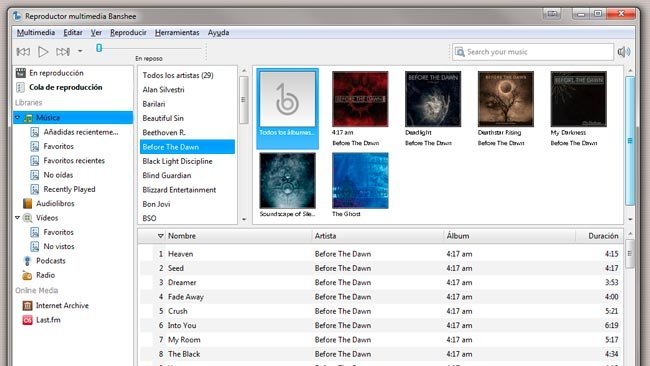Select artist Before The Dawn in list
Image resolution: width=650 pixels, height=366 pixels.
point(187,147)
